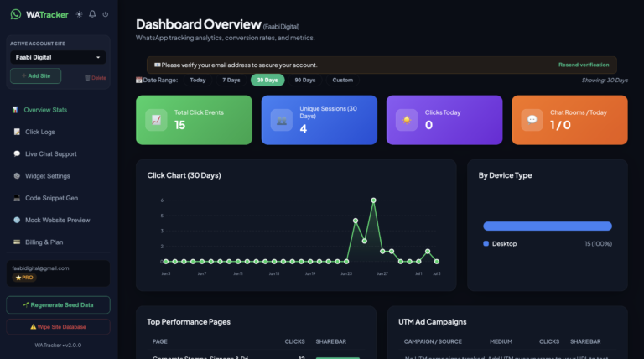Click the peak chart point at value 6
The height and width of the screenshot is (359, 644).
(x=373, y=200)
